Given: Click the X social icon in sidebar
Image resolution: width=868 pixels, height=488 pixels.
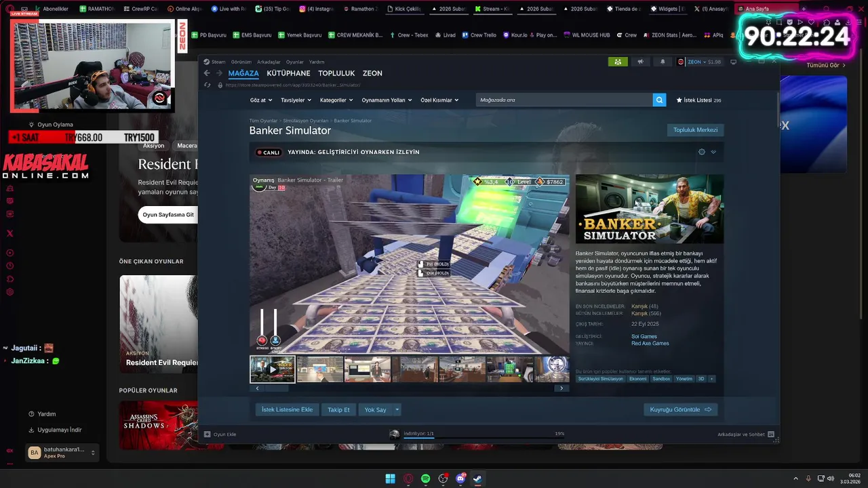Looking at the screenshot, I should (9, 233).
